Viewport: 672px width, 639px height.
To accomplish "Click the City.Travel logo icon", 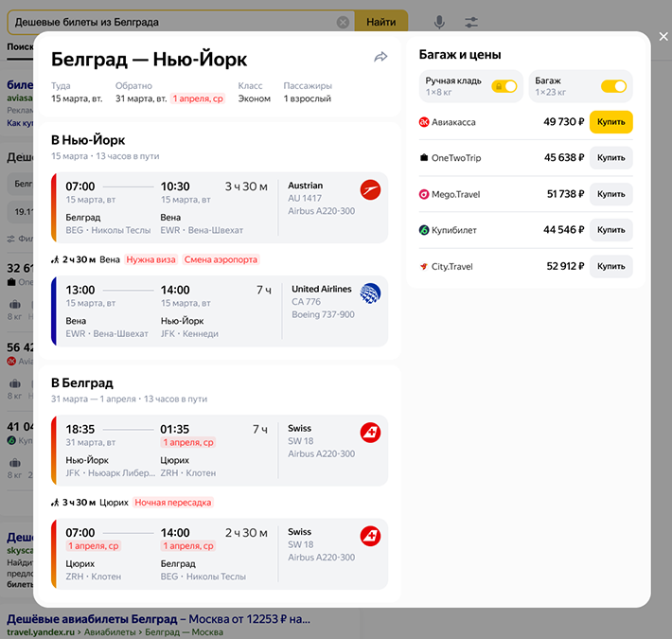I will point(424,267).
